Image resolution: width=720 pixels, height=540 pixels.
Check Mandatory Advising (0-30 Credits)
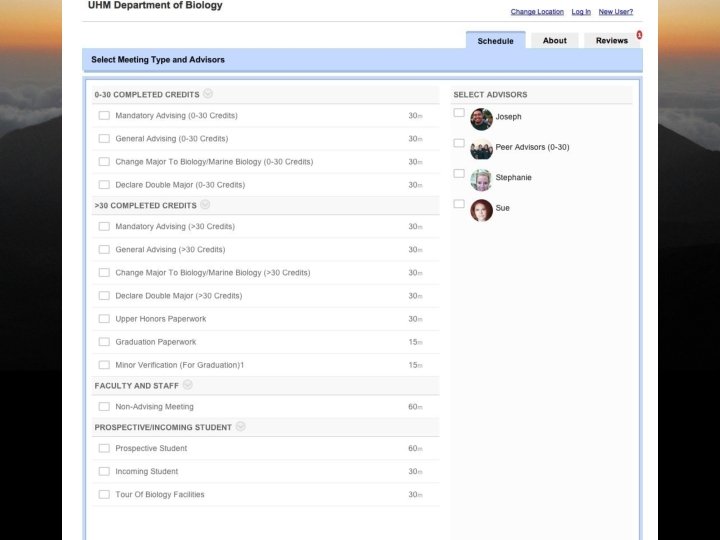pos(104,115)
